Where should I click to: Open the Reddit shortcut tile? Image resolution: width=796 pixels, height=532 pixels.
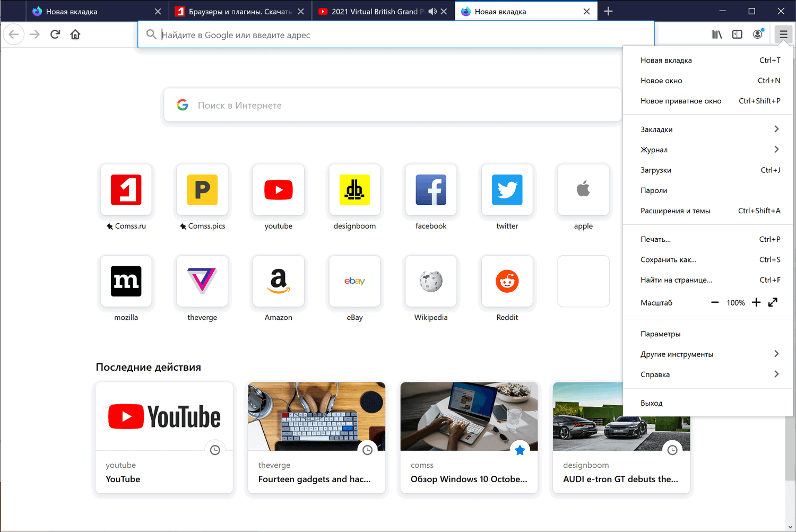[x=507, y=281]
